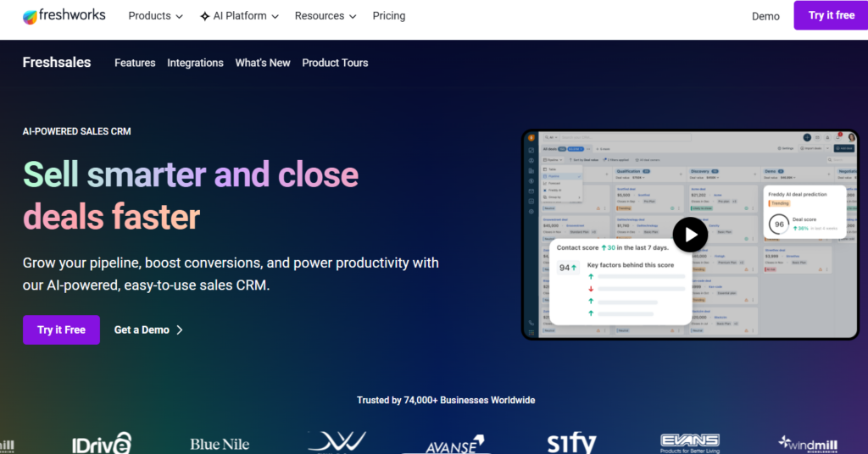868x454 pixels.
Task: Click the Evans logo
Action: pos(690,444)
